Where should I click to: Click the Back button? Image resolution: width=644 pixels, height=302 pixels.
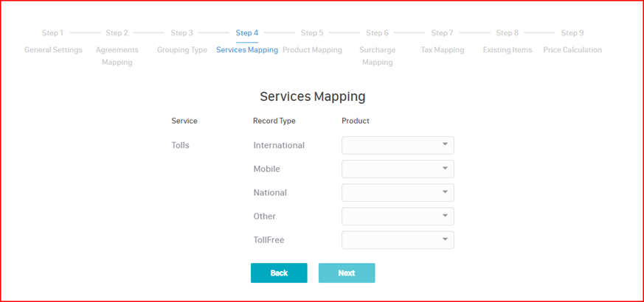279,273
